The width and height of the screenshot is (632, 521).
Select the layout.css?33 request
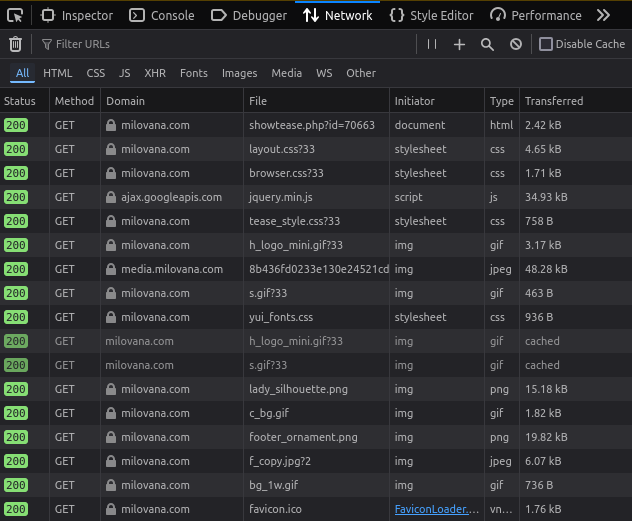point(316,149)
